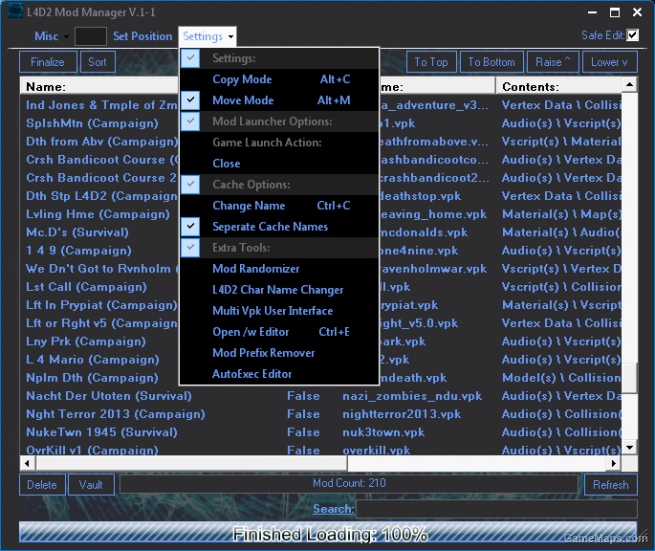
Task: Choose Change Name menu item
Action: pyautogui.click(x=279, y=206)
